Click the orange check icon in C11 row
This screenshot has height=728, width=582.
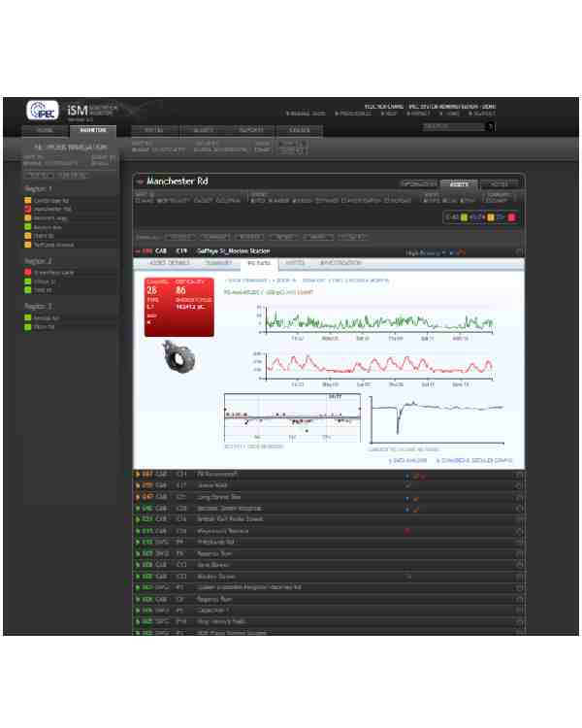[x=416, y=476]
